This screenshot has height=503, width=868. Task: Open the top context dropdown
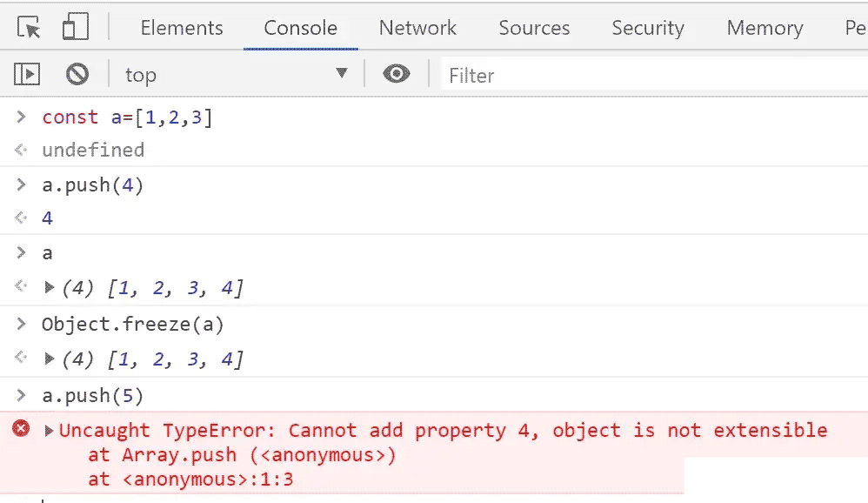pyautogui.click(x=236, y=74)
